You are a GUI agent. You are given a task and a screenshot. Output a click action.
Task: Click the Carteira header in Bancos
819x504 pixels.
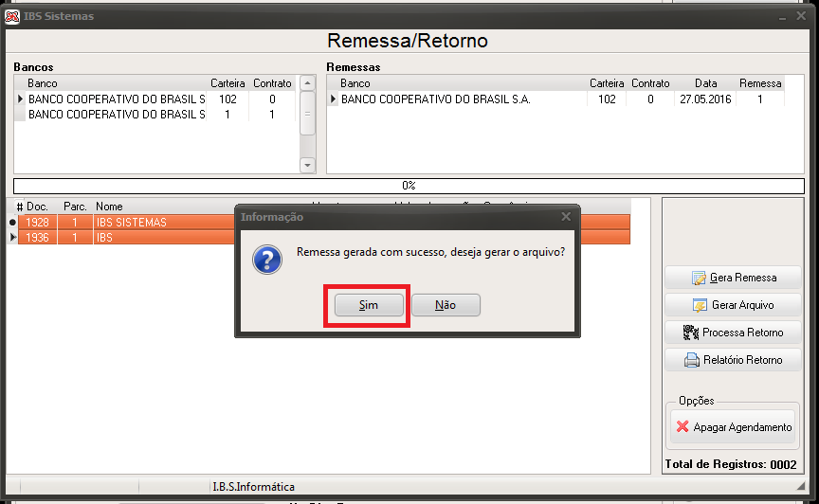pos(227,83)
